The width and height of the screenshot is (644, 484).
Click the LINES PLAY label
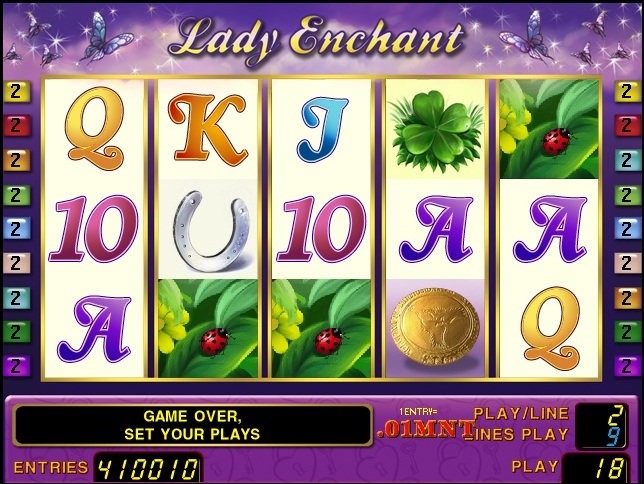click(x=520, y=434)
